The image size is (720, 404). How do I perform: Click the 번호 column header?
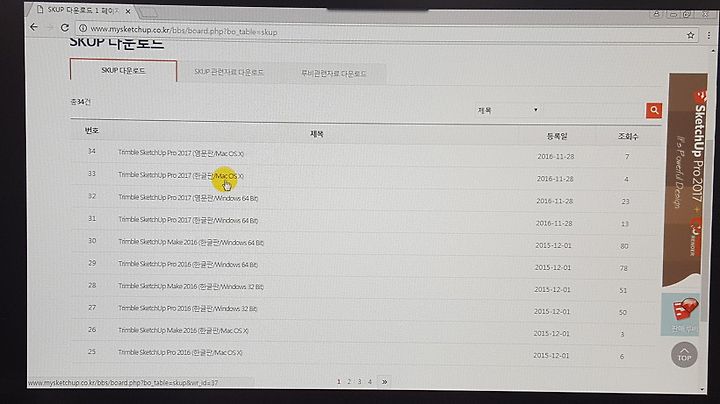coord(92,131)
